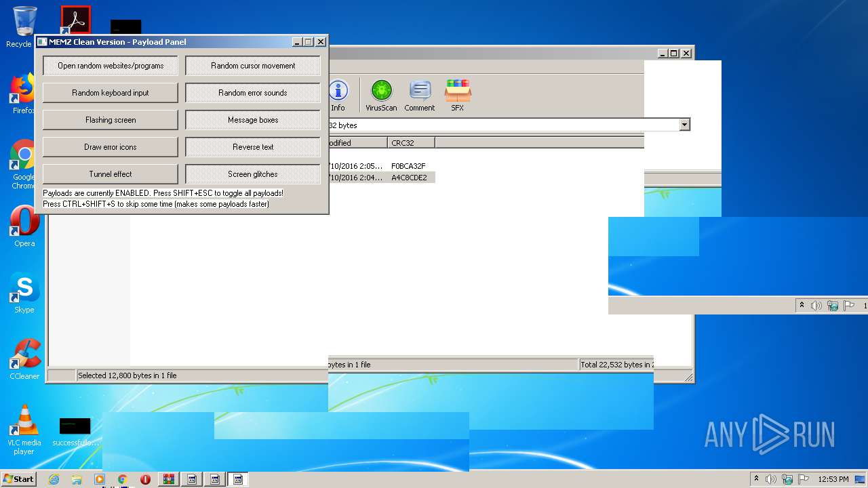Click the Info icon in WinRAR toolbar
868x488 pixels.
tap(338, 96)
